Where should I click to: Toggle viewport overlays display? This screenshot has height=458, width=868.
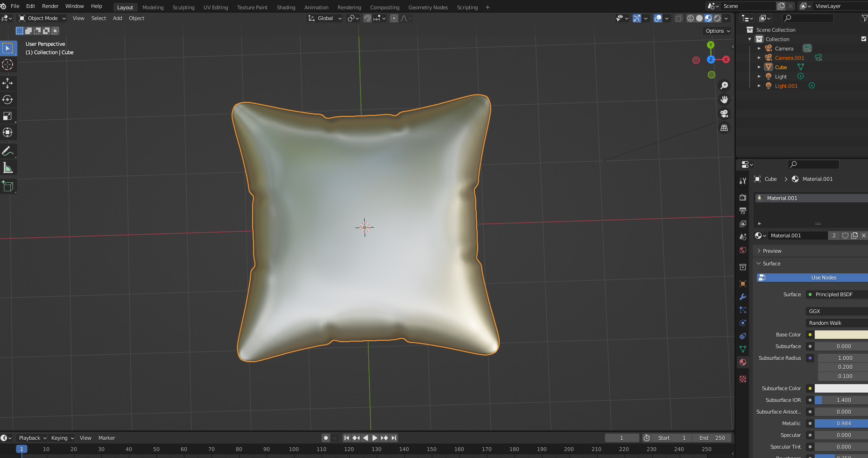click(x=658, y=18)
